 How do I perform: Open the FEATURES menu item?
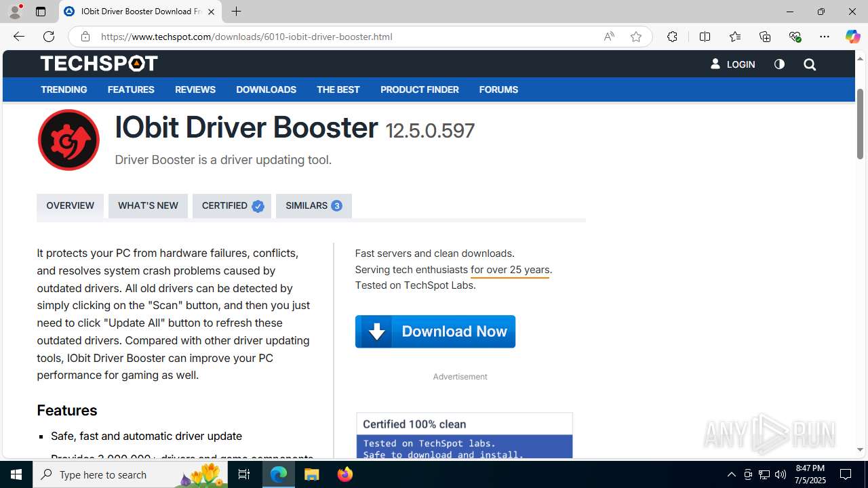click(131, 89)
